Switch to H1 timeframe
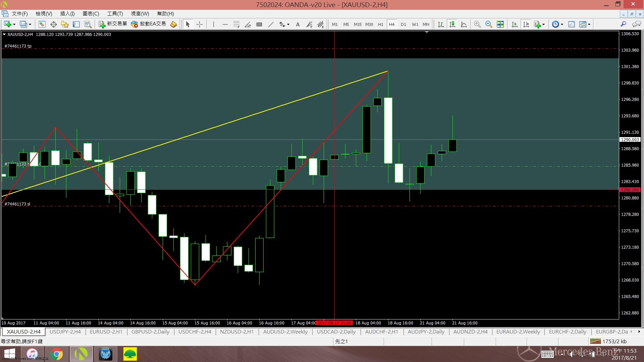The image size is (644, 362). 380,24
